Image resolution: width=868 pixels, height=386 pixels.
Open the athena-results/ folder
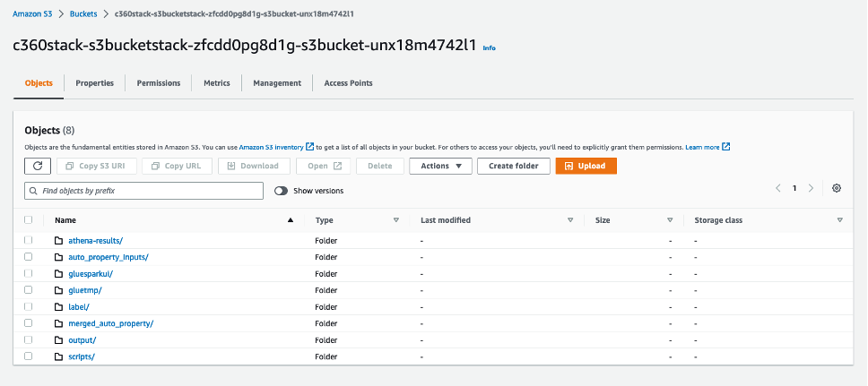pos(96,241)
